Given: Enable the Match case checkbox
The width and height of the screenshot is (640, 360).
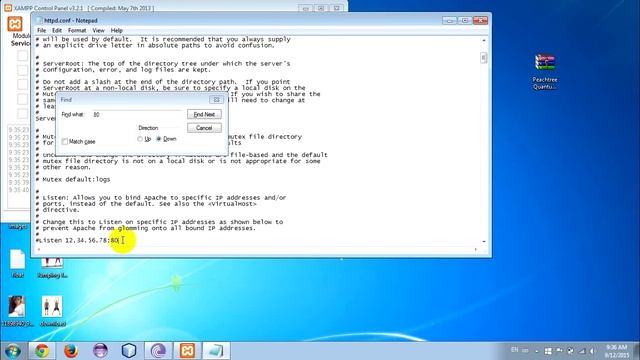Looking at the screenshot, I should pos(64,141).
